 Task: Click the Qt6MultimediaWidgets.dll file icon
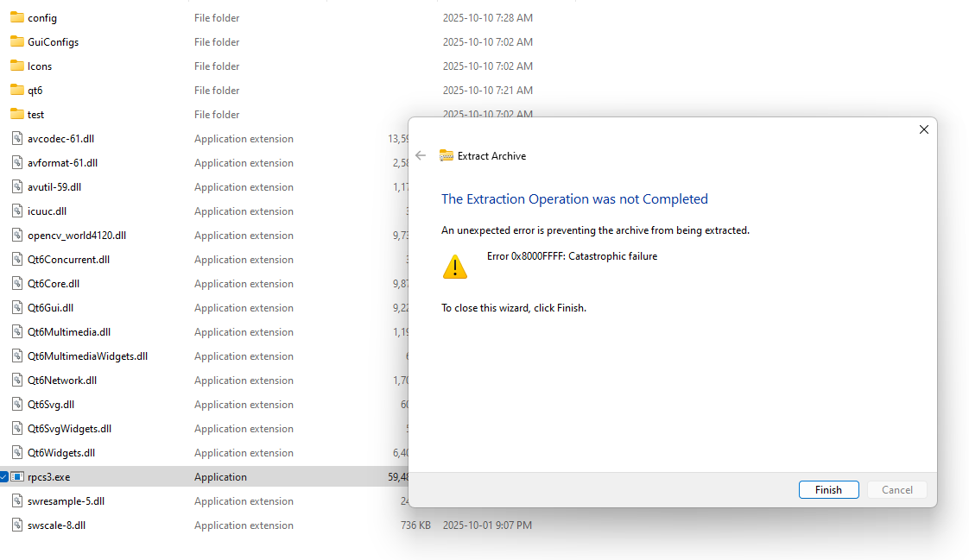[17, 356]
